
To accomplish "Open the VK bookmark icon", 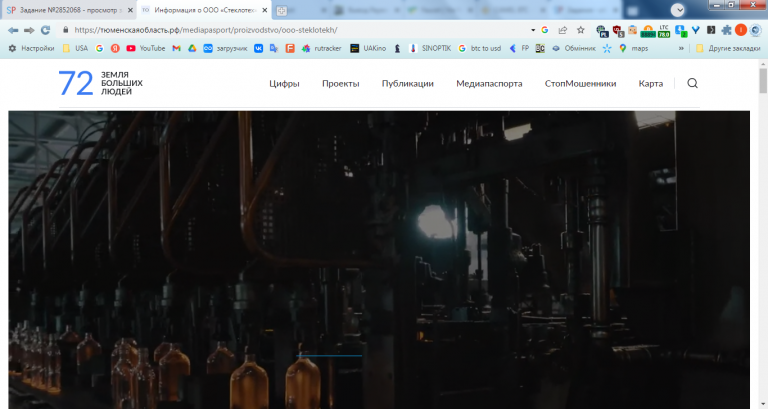I will pos(259,48).
